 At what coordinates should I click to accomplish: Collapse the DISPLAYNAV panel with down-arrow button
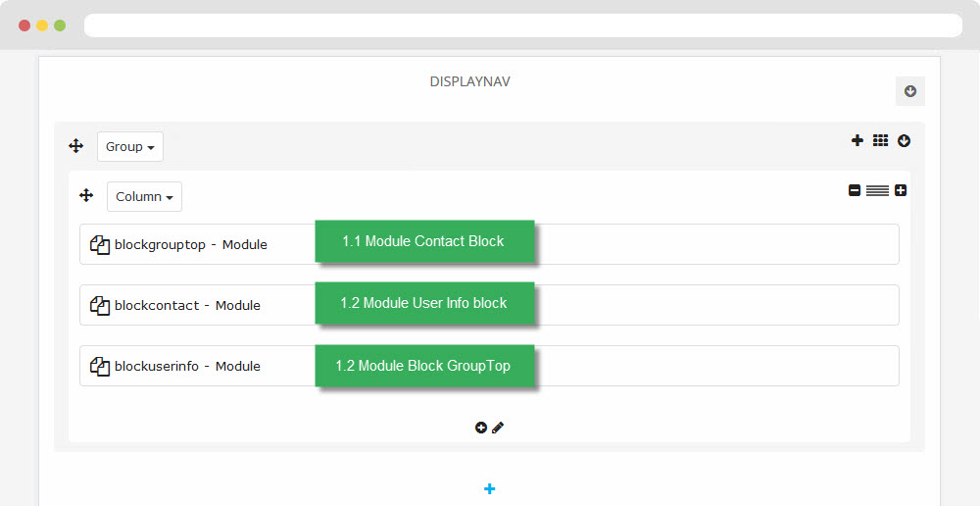pos(910,91)
